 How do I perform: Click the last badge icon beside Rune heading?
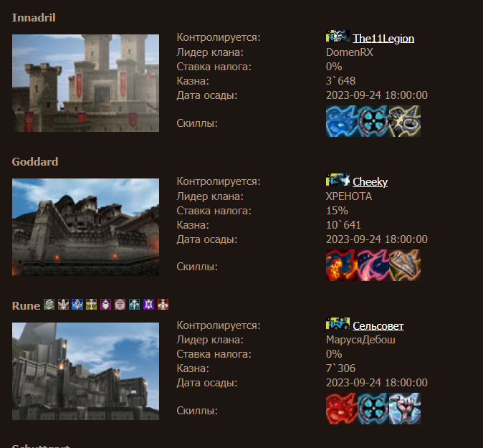tap(163, 305)
